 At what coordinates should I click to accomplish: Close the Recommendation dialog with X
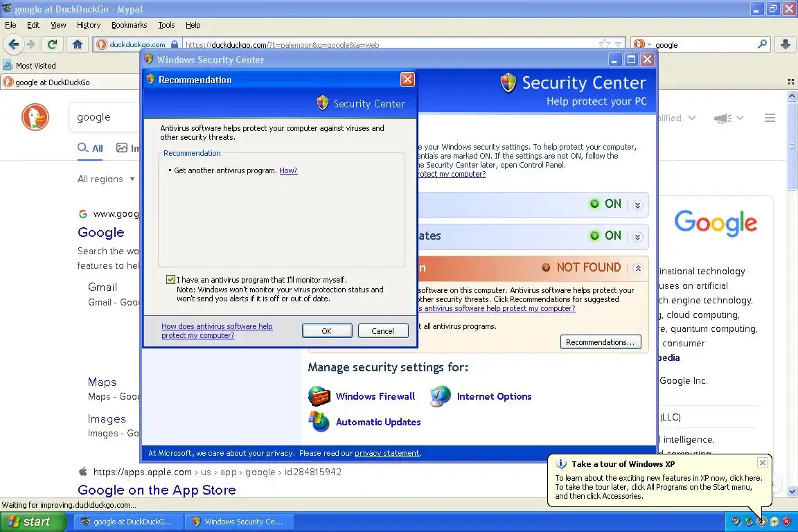[x=407, y=80]
